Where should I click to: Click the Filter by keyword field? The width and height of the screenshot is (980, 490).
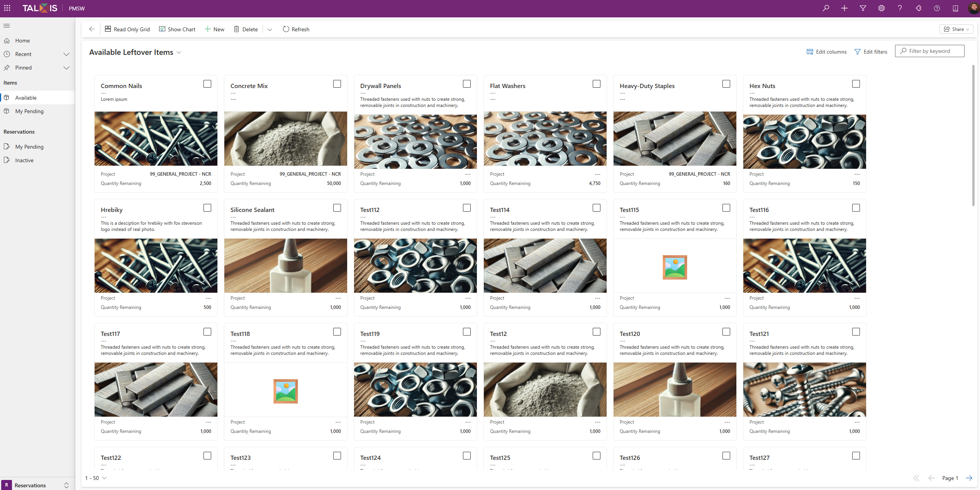click(x=929, y=51)
